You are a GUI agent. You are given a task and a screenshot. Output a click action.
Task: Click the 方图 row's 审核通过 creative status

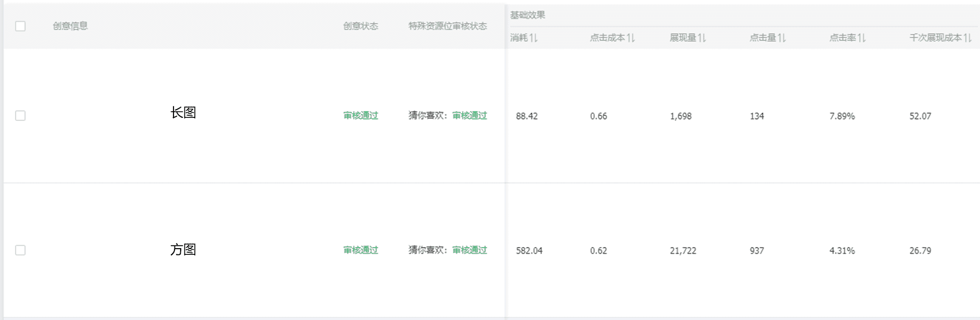click(x=361, y=250)
